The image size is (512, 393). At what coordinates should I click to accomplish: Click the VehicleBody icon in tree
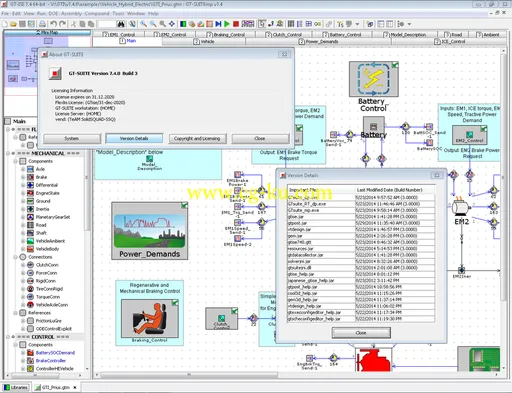(x=30, y=249)
